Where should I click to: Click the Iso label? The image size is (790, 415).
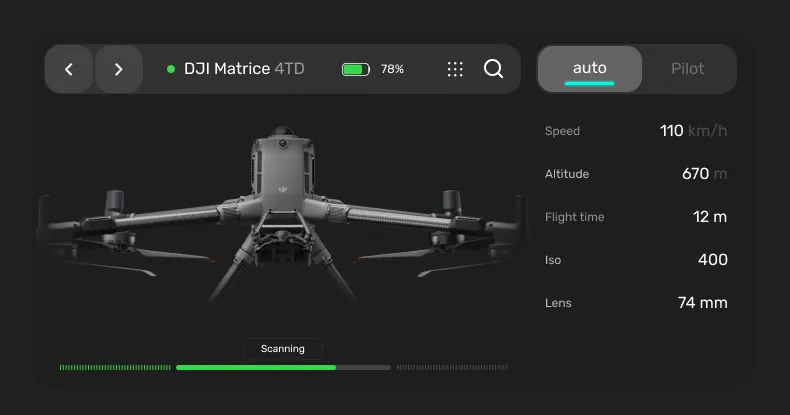click(x=553, y=260)
